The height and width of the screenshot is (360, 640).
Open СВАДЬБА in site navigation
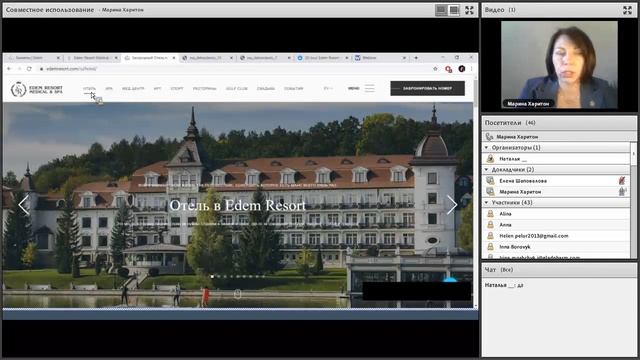click(266, 89)
